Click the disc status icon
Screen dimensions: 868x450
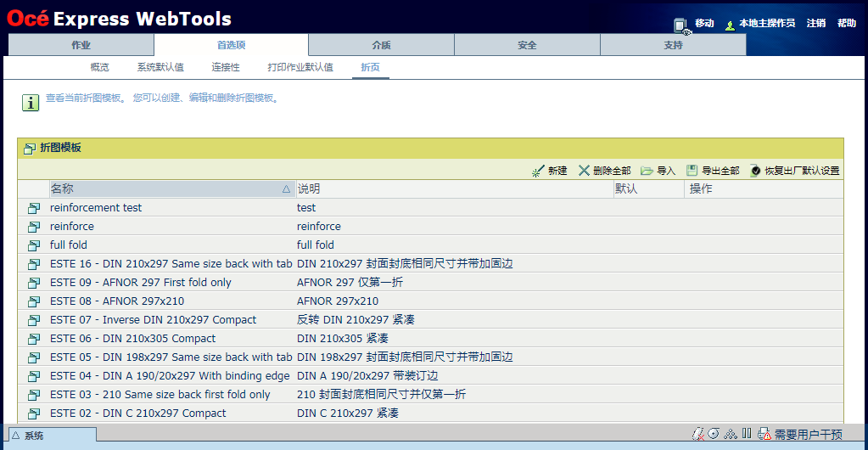714,433
